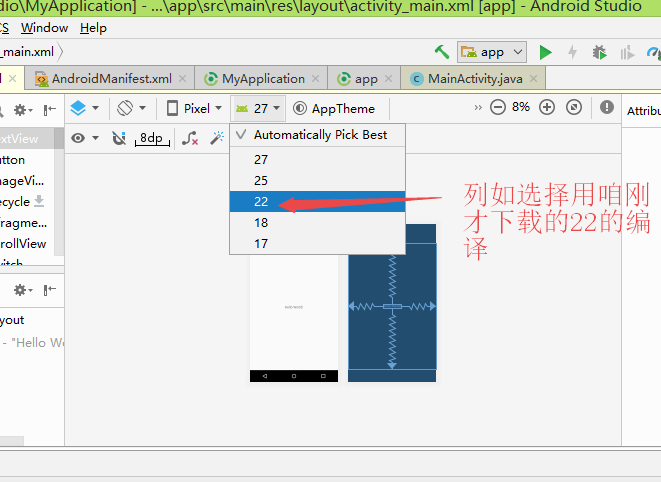This screenshot has width=661, height=482.
Task: Select Fragment item in palette
Action: pyautogui.click(x=27, y=222)
